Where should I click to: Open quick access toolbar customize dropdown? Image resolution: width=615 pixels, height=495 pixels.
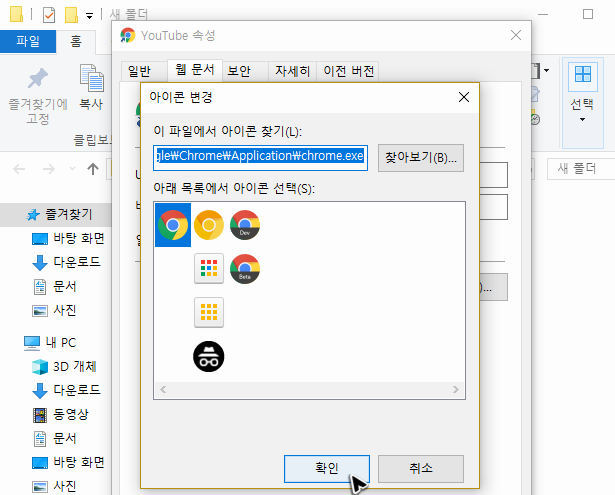click(89, 16)
